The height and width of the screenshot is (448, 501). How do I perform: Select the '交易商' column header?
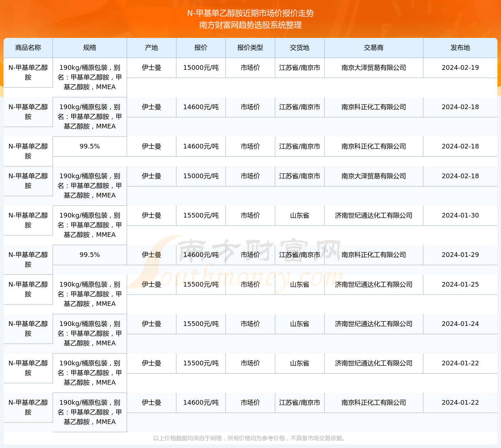coord(374,48)
